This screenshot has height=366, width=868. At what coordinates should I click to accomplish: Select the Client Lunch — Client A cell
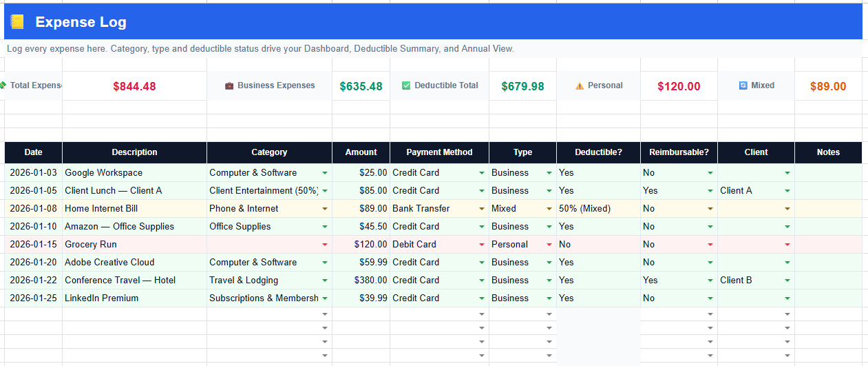click(134, 191)
